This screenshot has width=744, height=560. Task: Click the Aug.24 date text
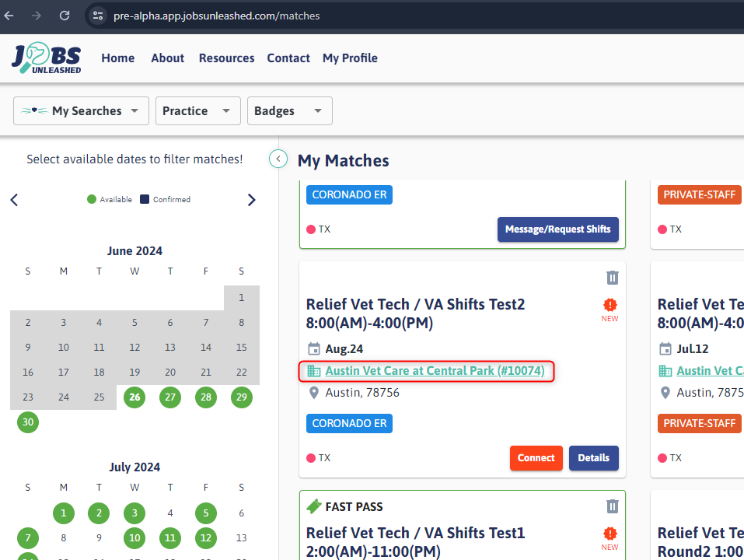tap(344, 348)
